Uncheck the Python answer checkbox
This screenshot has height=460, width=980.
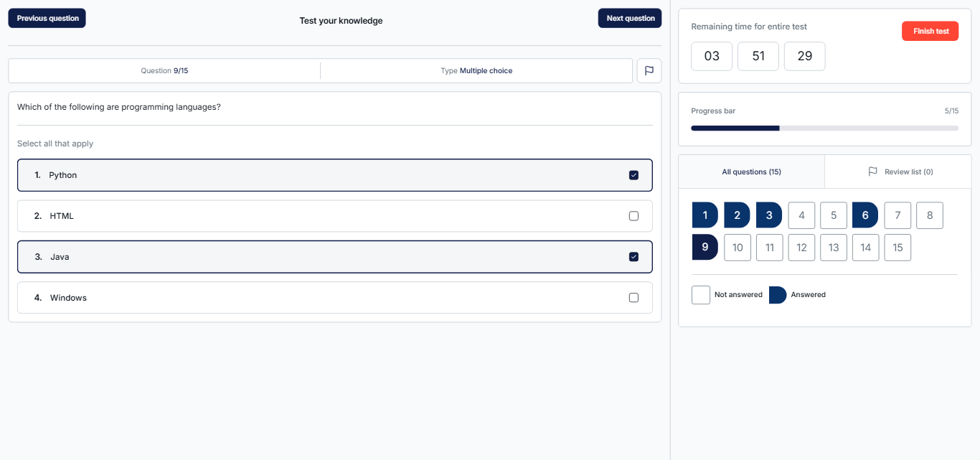click(633, 175)
